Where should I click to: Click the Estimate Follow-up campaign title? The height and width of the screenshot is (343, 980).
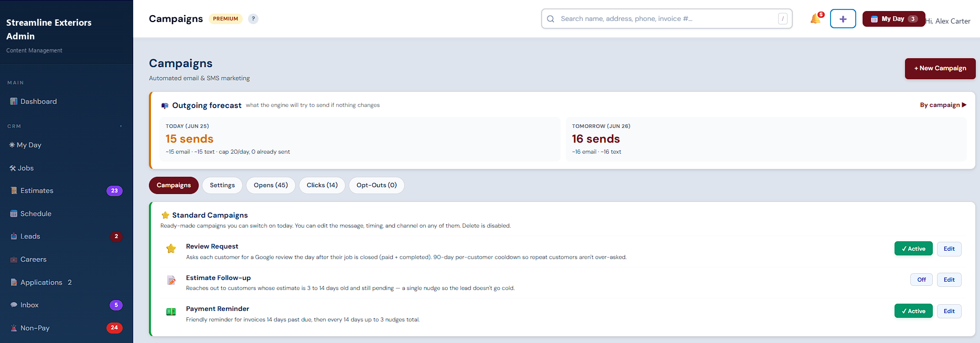[x=218, y=278]
